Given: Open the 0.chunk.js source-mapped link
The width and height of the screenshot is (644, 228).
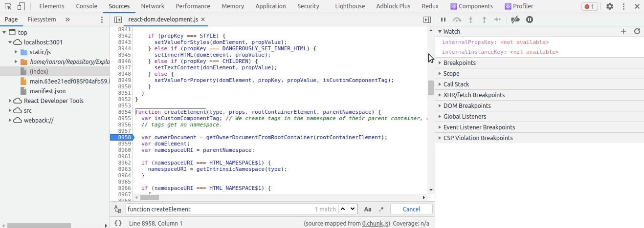Looking at the screenshot, I should 376,223.
